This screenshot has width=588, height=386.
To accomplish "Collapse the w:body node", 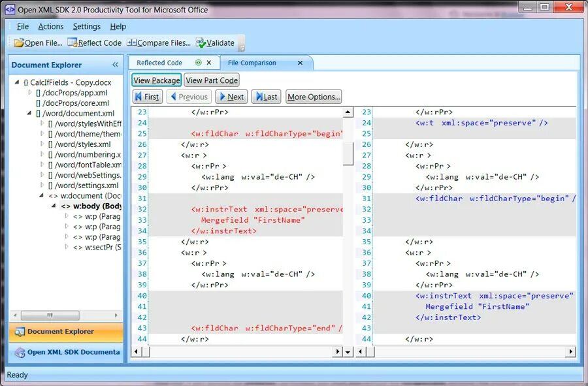I will click(x=54, y=205).
